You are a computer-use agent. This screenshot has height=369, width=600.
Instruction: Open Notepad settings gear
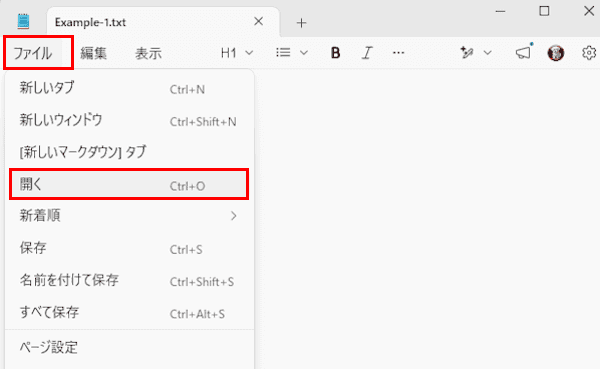(589, 53)
